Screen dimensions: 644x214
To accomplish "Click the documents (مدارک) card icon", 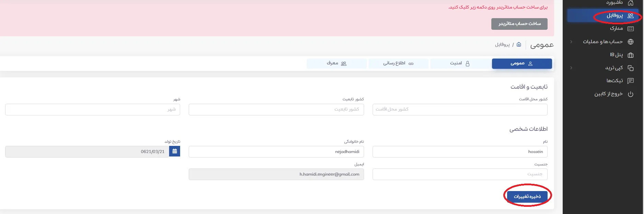I will pos(630,29).
